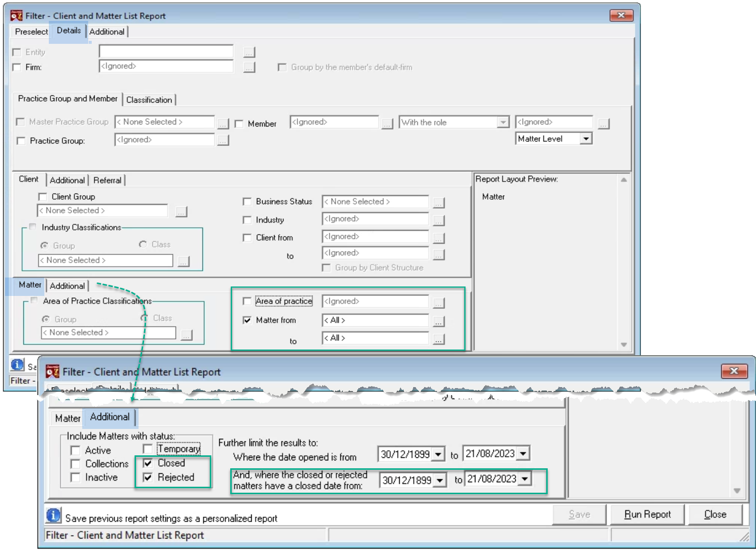Viewport: 756px width, 552px height.
Task: Click the Save button
Action: click(x=579, y=514)
